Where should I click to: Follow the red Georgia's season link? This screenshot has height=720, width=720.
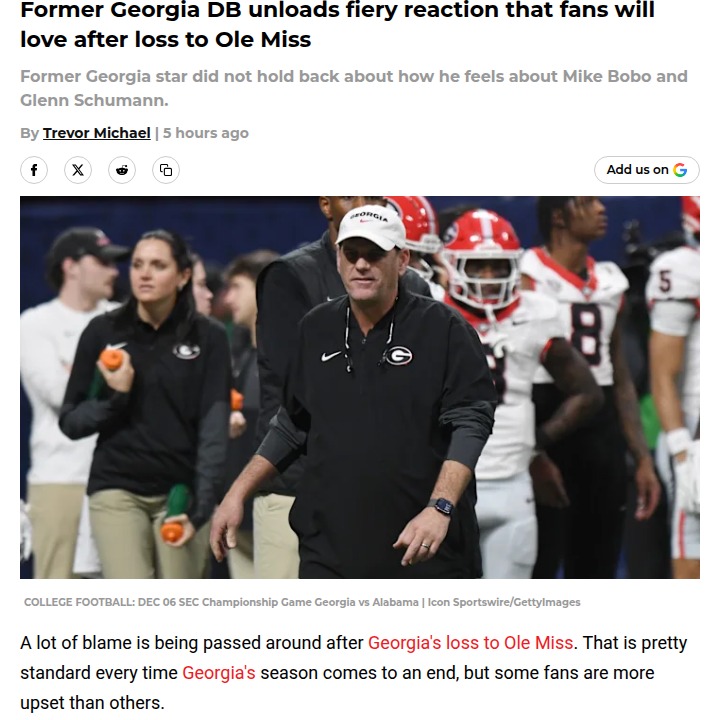(x=218, y=672)
